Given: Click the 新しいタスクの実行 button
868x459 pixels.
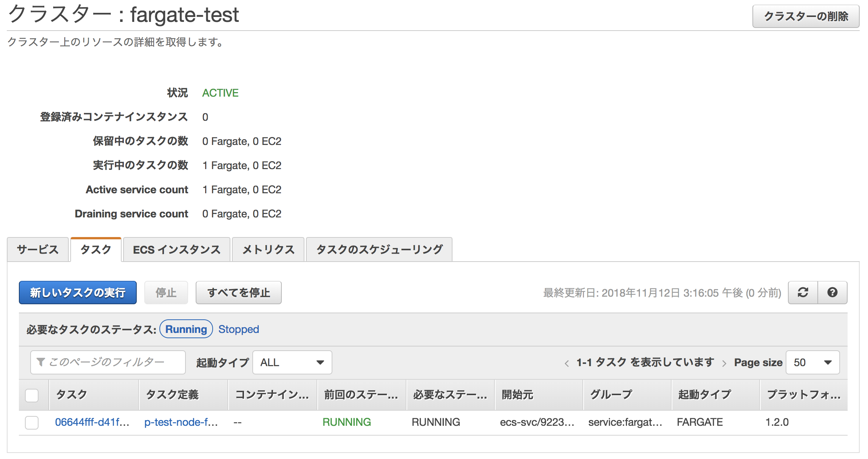Looking at the screenshot, I should click(x=78, y=293).
